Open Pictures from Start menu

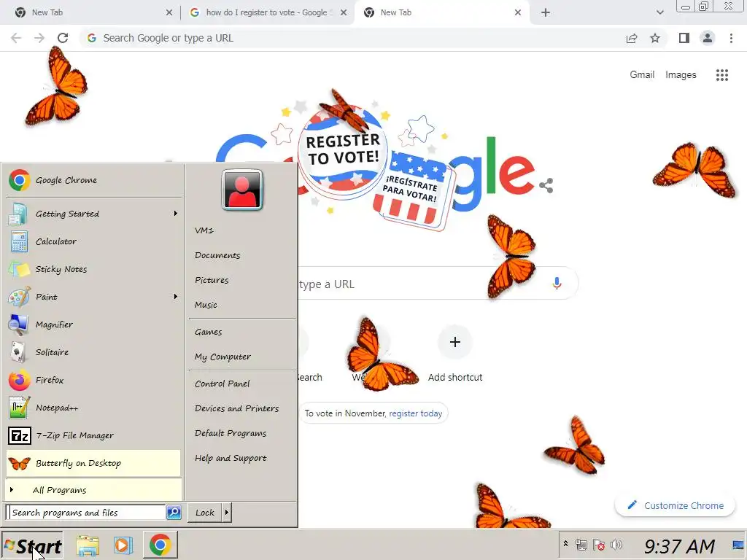pyautogui.click(x=212, y=280)
